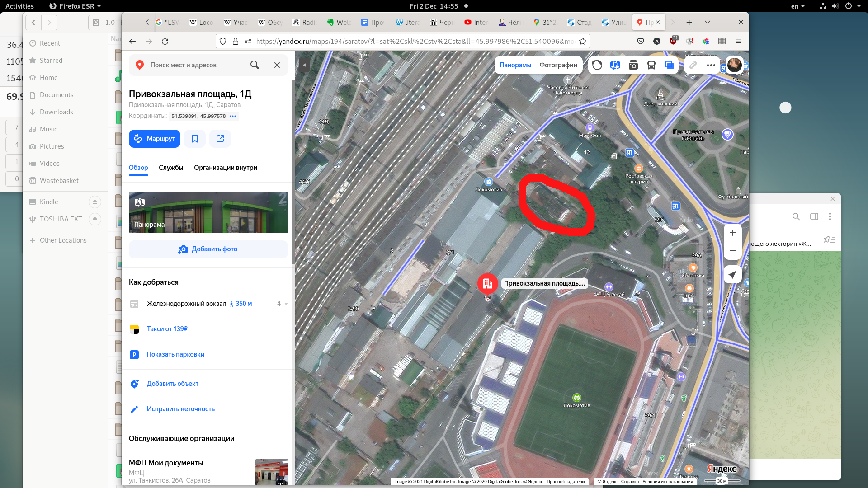Open the Activities overview

coord(19,6)
